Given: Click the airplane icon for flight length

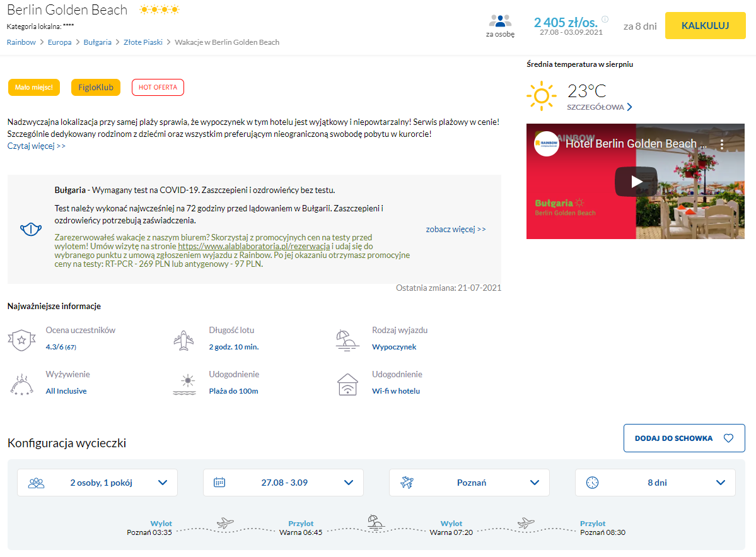Looking at the screenshot, I should coord(183,340).
